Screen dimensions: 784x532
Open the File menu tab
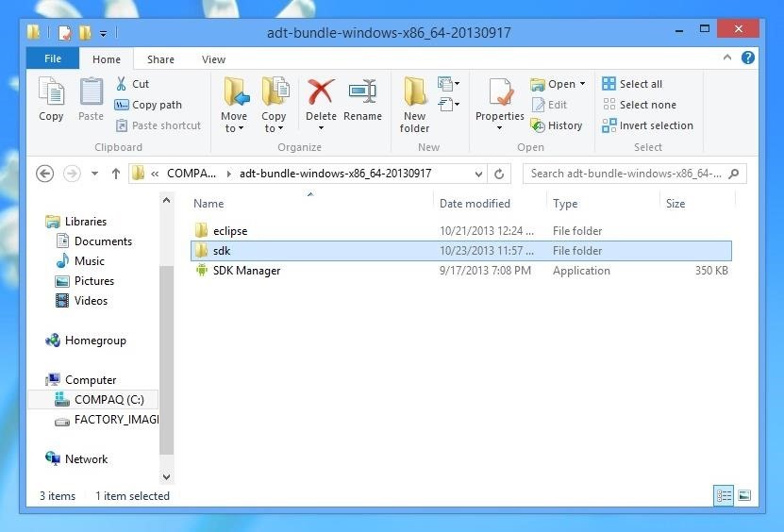tap(53, 58)
